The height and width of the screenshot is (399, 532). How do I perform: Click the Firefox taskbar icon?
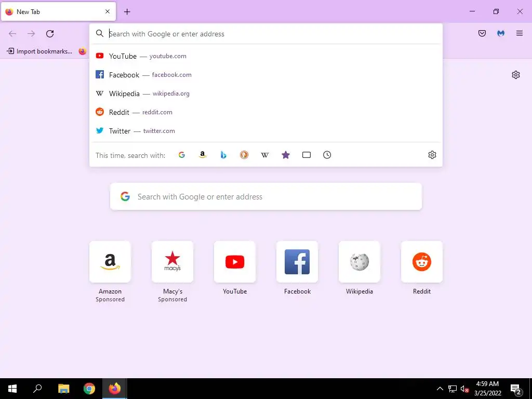[115, 389]
